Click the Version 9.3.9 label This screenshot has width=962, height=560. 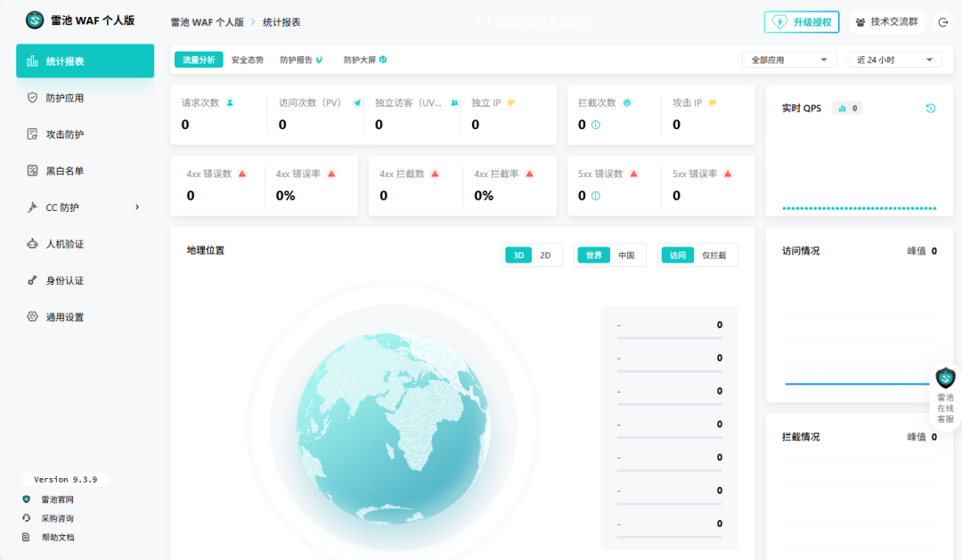coord(66,479)
